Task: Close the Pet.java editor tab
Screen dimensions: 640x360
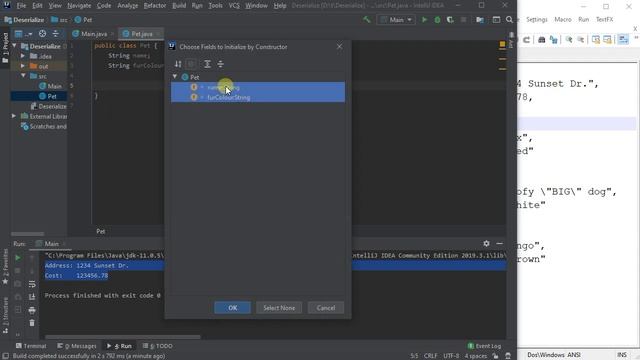Action: 158,34
